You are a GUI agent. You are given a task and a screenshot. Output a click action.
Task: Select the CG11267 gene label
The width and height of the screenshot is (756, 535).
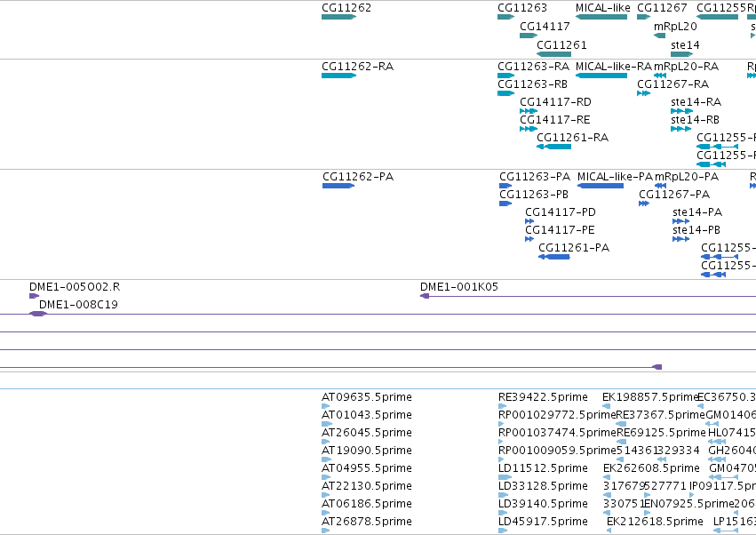click(662, 8)
